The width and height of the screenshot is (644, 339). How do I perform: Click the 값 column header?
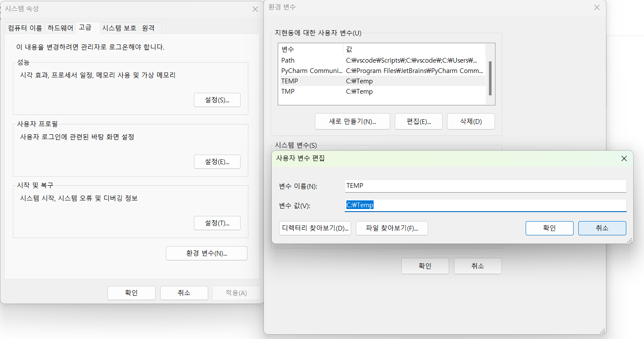pos(414,49)
